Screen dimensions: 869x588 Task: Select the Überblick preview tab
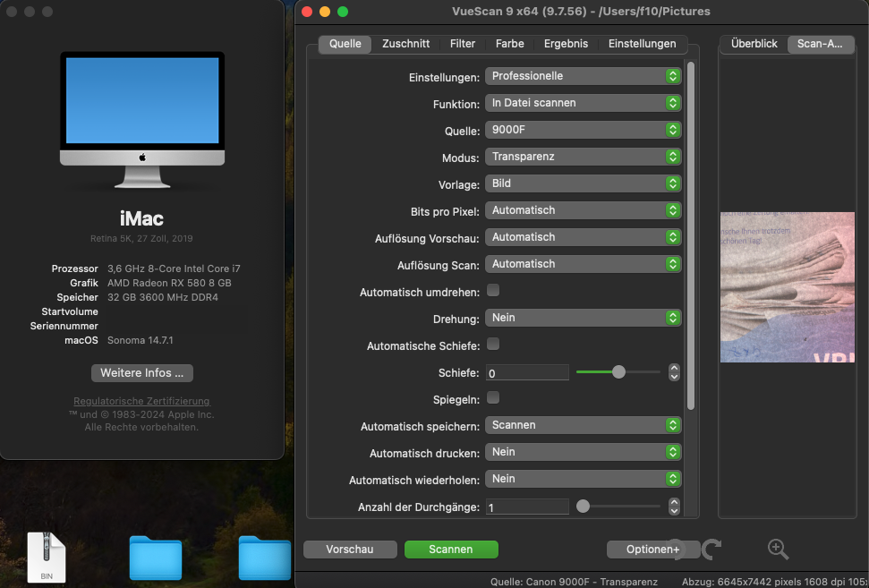click(x=754, y=44)
